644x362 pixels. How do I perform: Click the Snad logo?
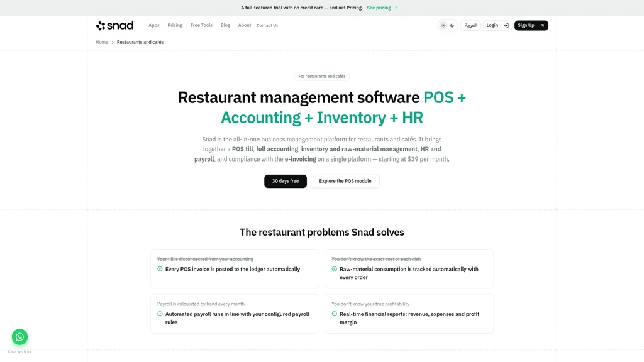click(116, 25)
